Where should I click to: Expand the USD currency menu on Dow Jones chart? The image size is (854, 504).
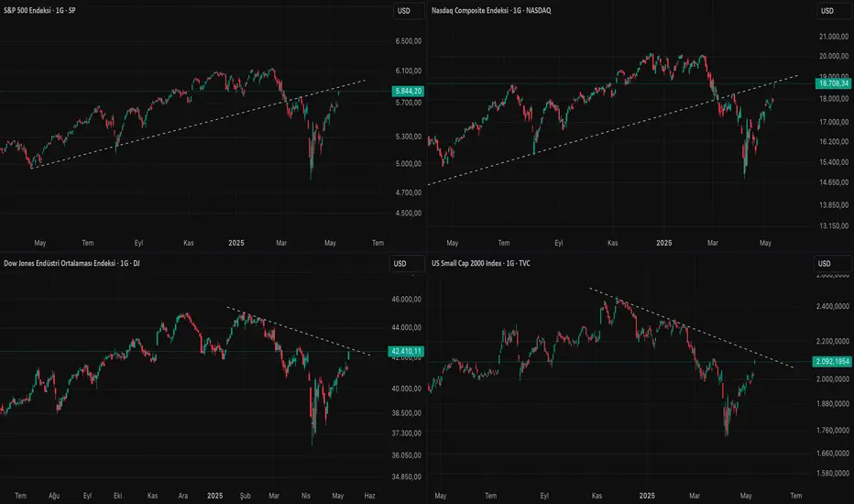(401, 265)
